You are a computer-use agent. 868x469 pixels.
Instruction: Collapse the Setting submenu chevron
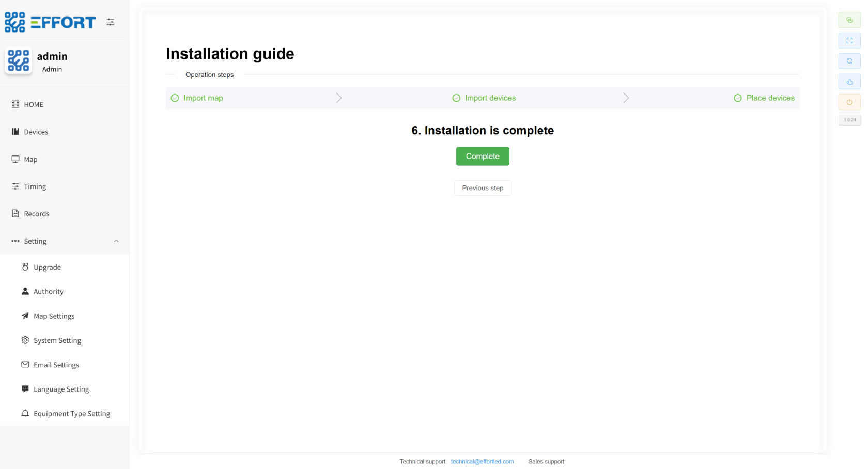tap(116, 241)
